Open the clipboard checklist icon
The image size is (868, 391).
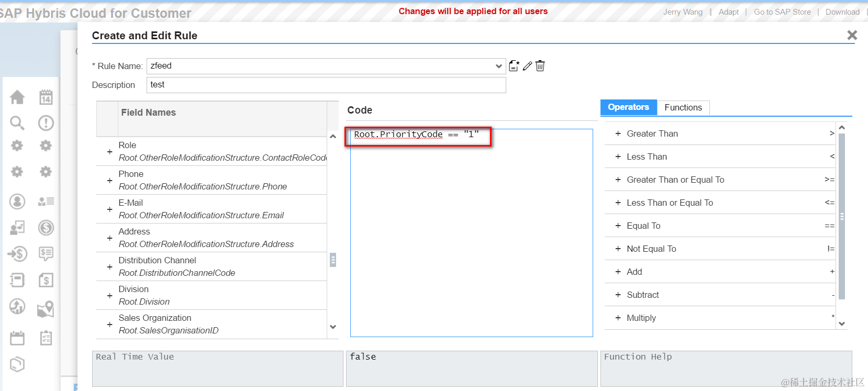click(x=46, y=338)
